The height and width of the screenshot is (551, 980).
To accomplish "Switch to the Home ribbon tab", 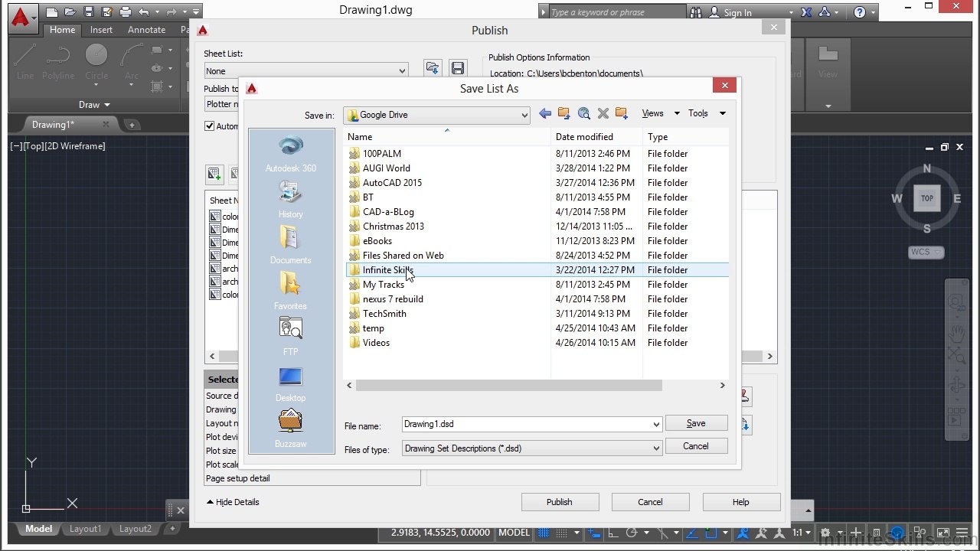I will click(63, 30).
